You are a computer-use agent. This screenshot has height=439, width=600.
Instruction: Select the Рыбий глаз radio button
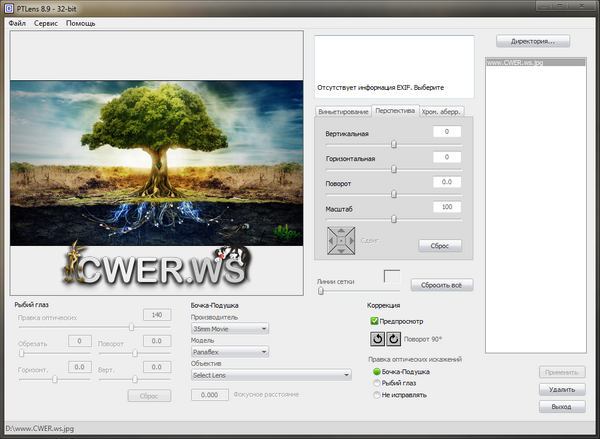(x=377, y=383)
